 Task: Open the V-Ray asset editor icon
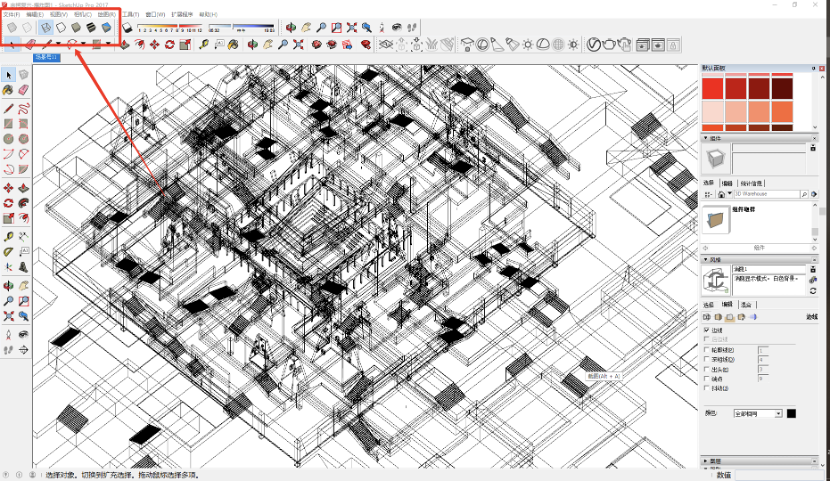coord(594,44)
